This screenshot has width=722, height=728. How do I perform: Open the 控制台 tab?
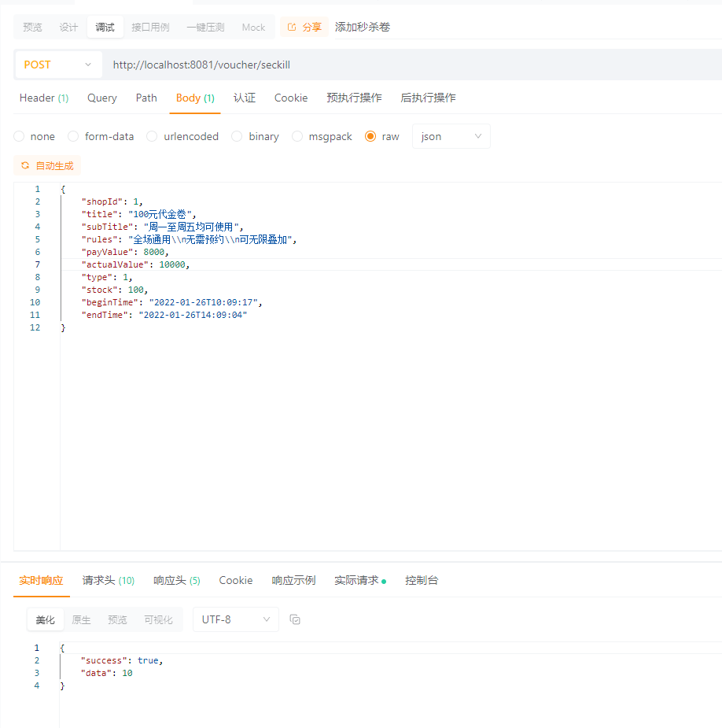click(x=422, y=580)
